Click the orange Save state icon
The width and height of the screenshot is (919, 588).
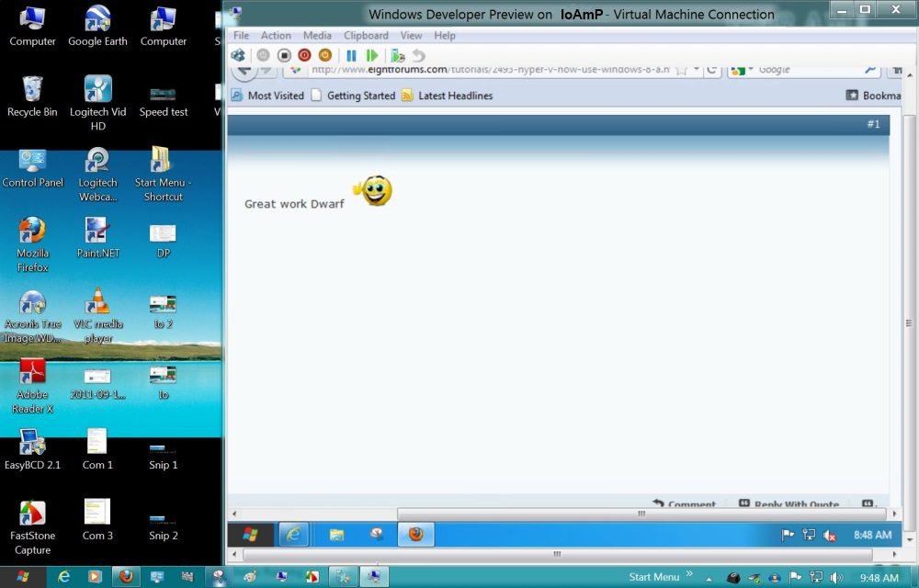click(x=324, y=55)
